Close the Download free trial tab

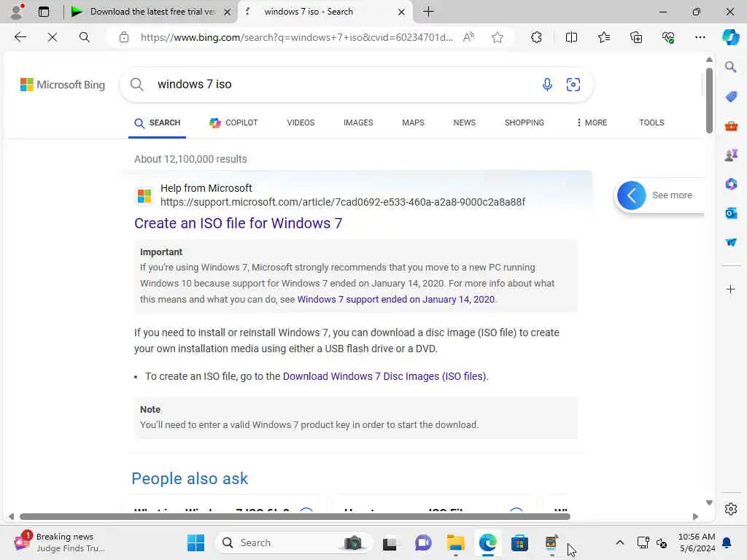228,12
